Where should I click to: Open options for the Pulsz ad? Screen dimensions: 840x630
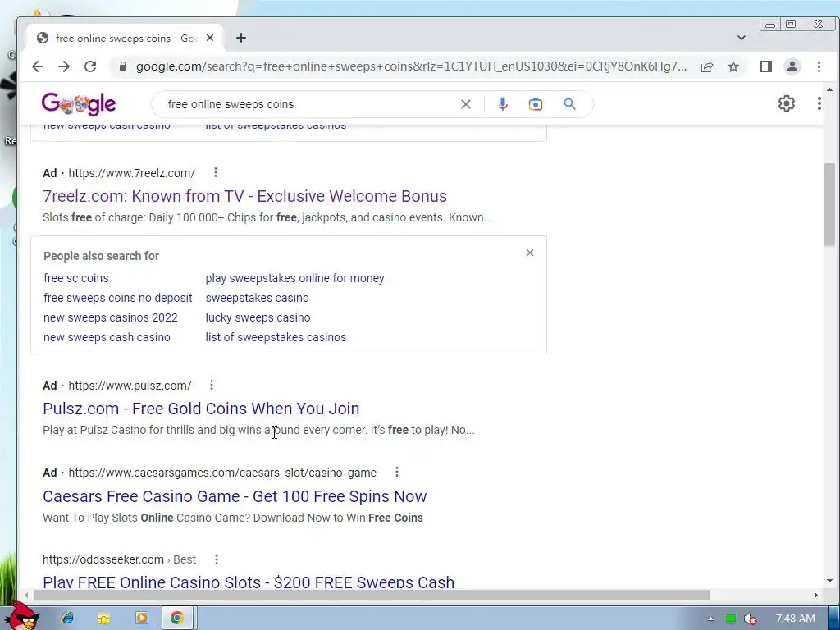[x=212, y=385]
